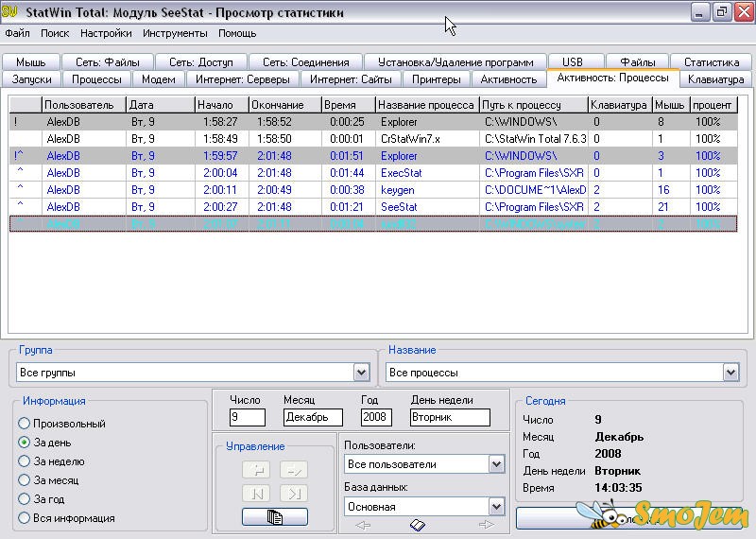This screenshot has height=539, width=756.
Task: Switch to the Файлы tab
Action: point(637,62)
